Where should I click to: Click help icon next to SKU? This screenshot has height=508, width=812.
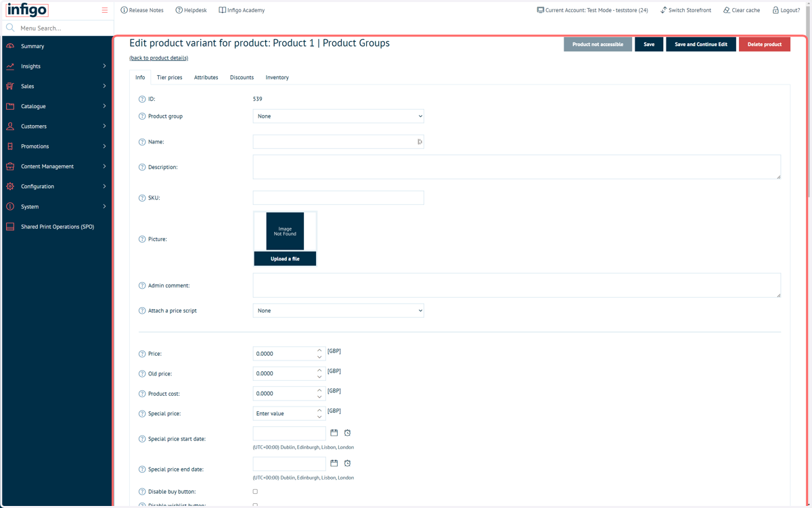142,198
